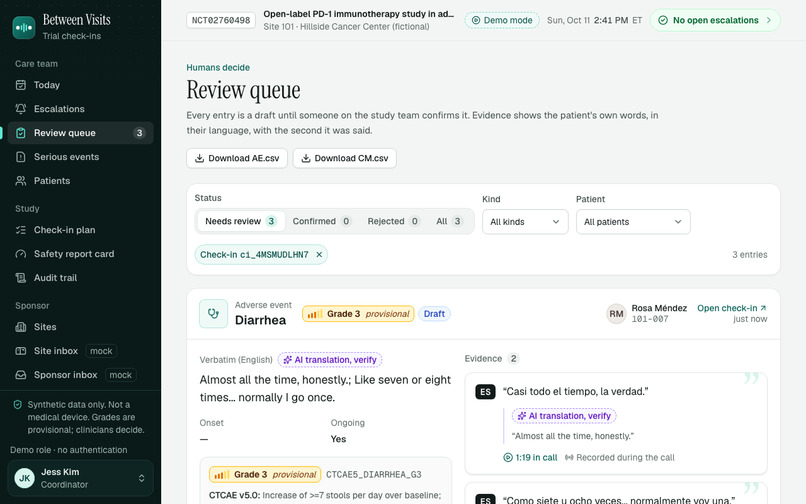Open Escalations in the sidebar
This screenshot has height=504, width=806.
click(80, 109)
